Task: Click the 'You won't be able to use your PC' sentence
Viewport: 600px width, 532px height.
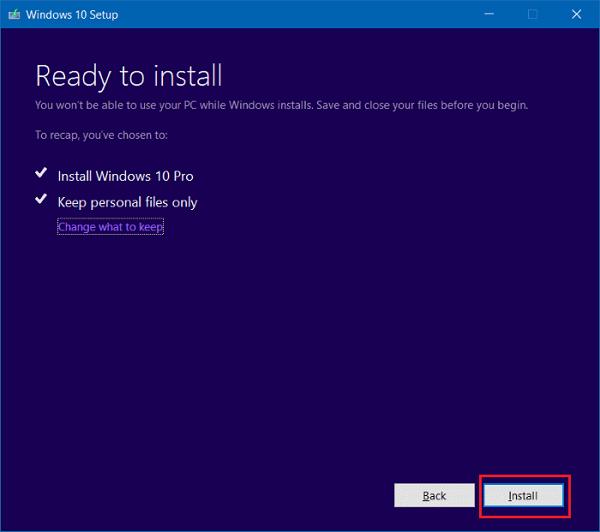Action: [x=282, y=105]
